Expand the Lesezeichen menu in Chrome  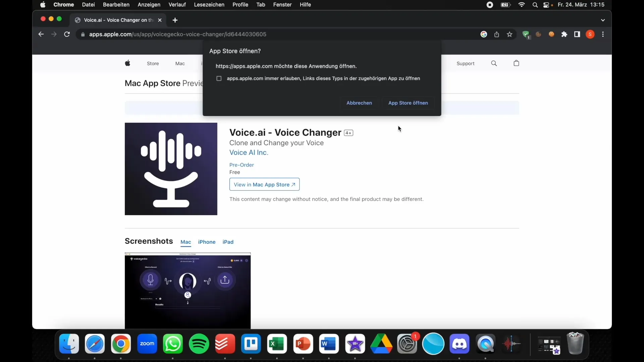[209, 4]
